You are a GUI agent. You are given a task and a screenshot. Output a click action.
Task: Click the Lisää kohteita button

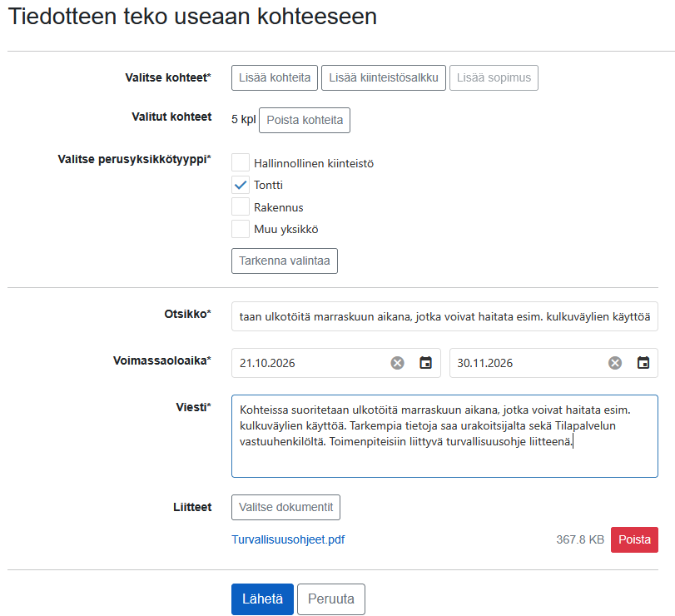(275, 78)
